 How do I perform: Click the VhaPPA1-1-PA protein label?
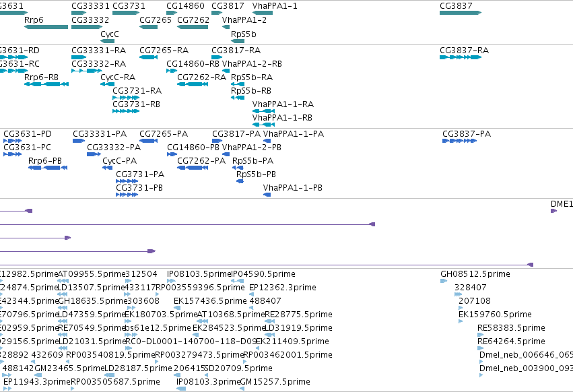coord(294,134)
